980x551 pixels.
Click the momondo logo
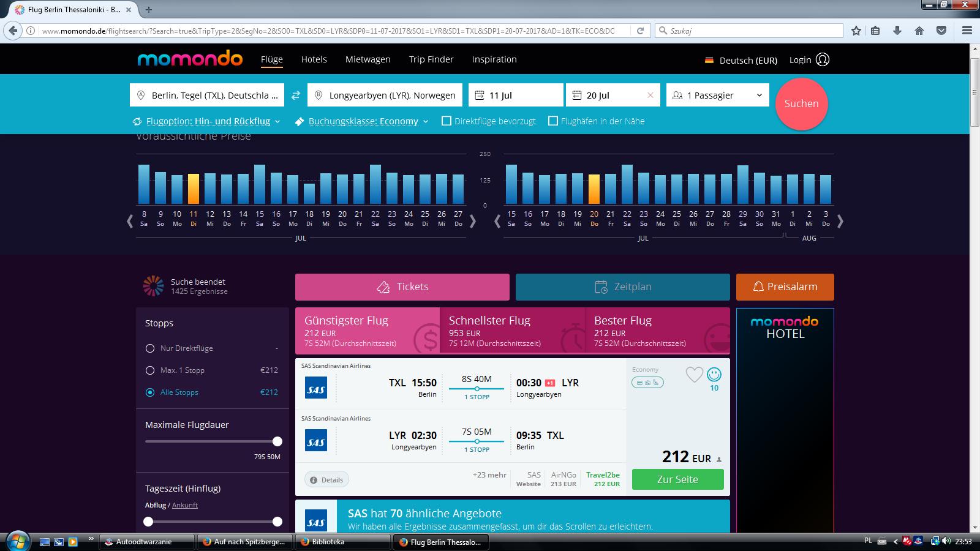(190, 59)
